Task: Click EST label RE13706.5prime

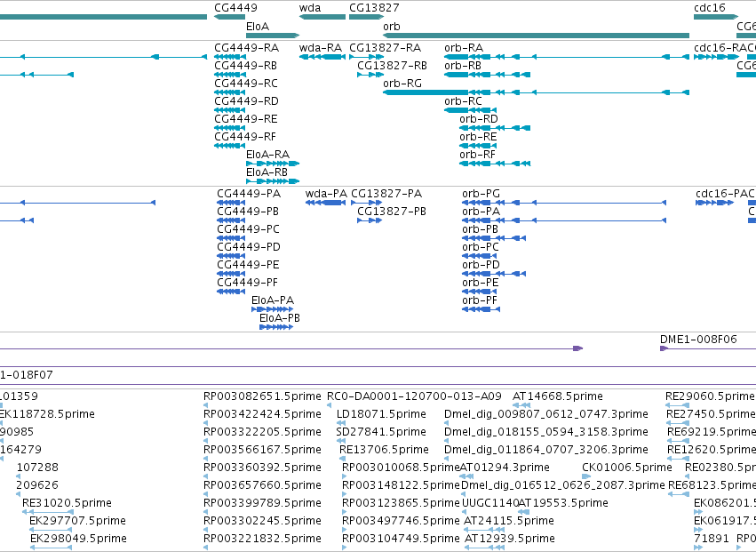Action: pyautogui.click(x=385, y=450)
